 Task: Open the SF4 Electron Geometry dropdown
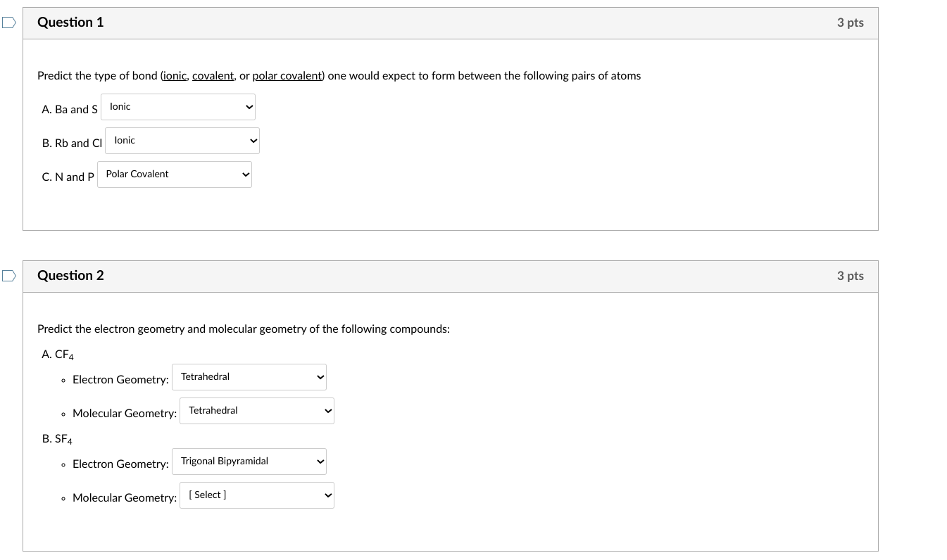249,461
